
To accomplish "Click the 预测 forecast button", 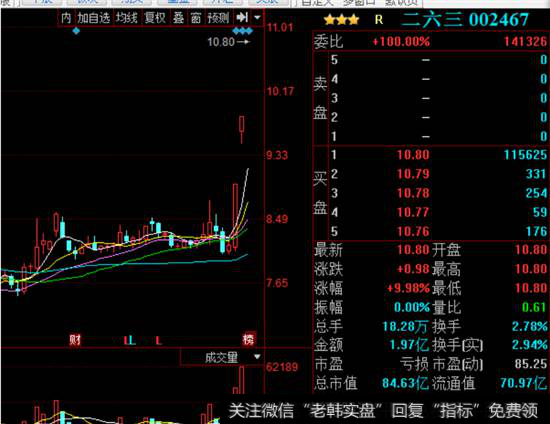I will [218, 18].
